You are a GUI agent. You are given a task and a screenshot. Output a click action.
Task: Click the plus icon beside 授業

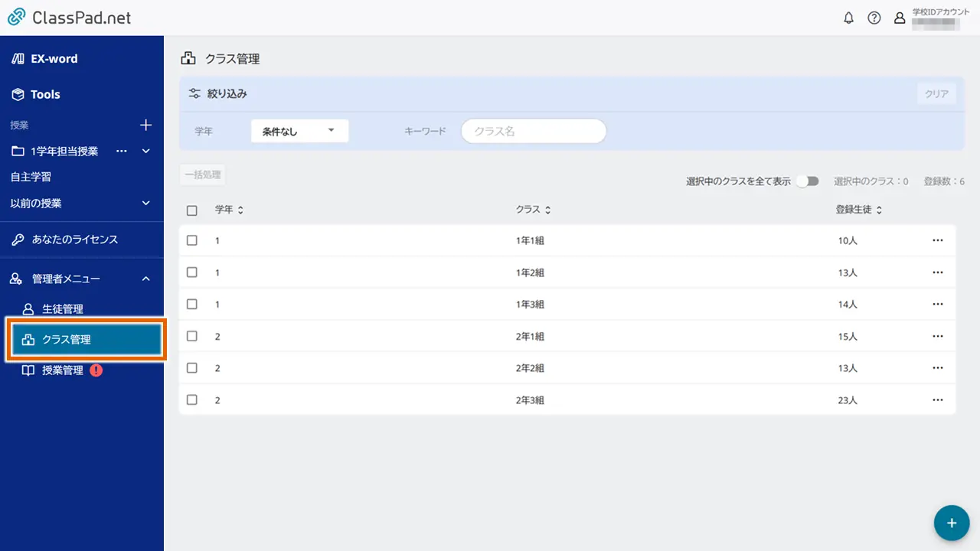tap(146, 125)
